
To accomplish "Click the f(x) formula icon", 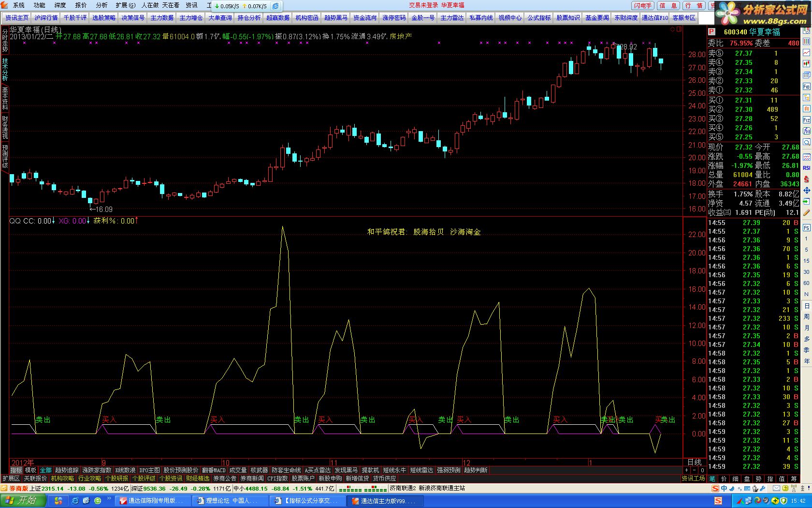I will coord(806,131).
